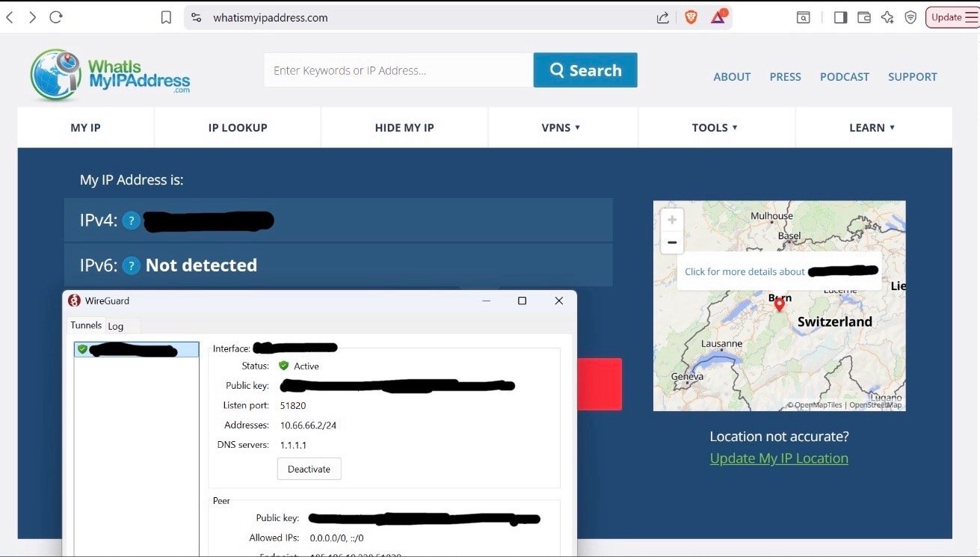Image resolution: width=980 pixels, height=557 pixels.
Task: Zoom in on the map with plus control
Action: coord(671,219)
